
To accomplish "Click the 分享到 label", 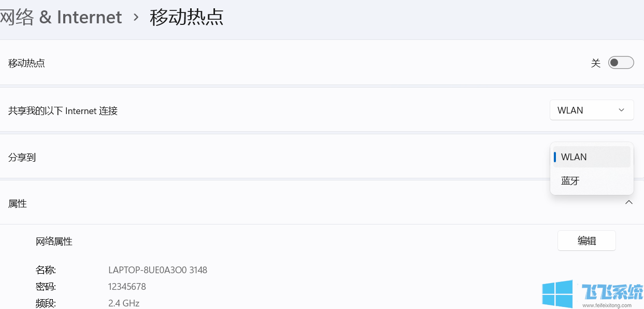I will point(22,157).
